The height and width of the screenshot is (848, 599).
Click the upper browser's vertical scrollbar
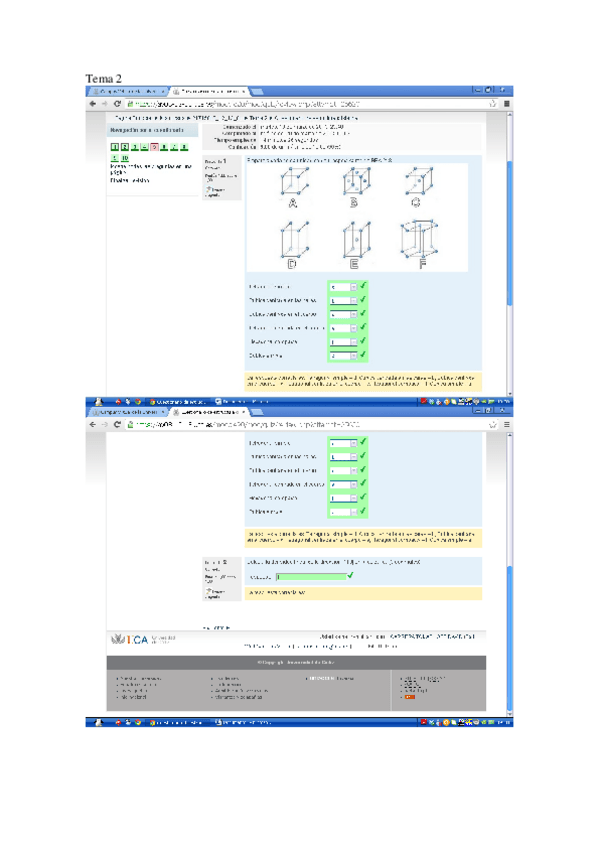(509, 253)
